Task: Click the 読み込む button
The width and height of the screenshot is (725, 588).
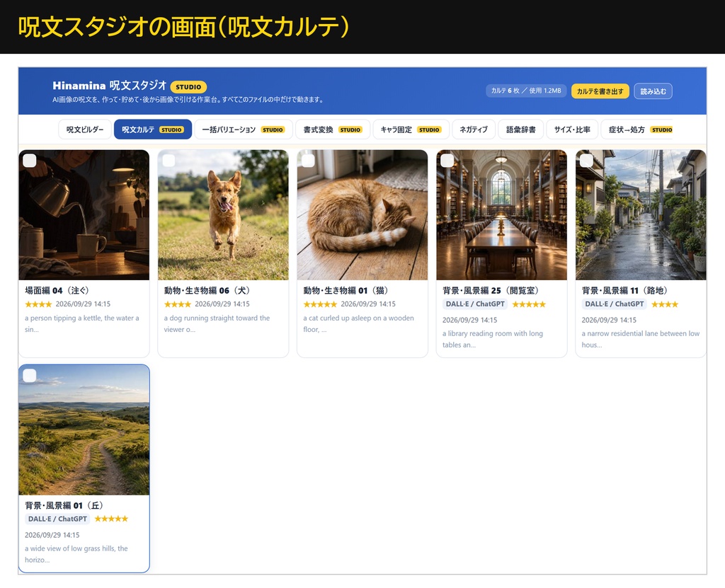Action: pos(653,91)
